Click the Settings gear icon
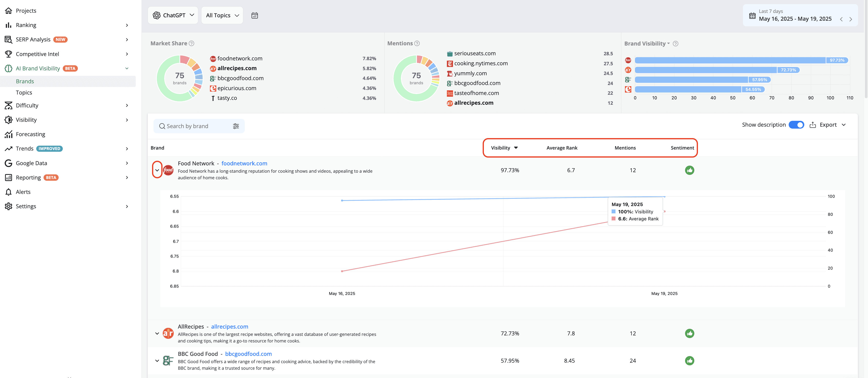Screen dimensions: 868x378 click(x=9, y=206)
